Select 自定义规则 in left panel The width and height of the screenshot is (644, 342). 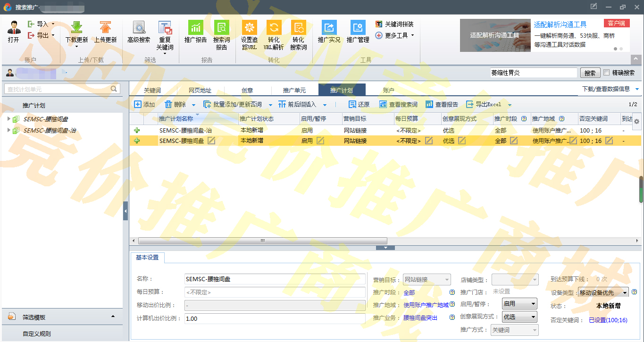click(x=37, y=334)
